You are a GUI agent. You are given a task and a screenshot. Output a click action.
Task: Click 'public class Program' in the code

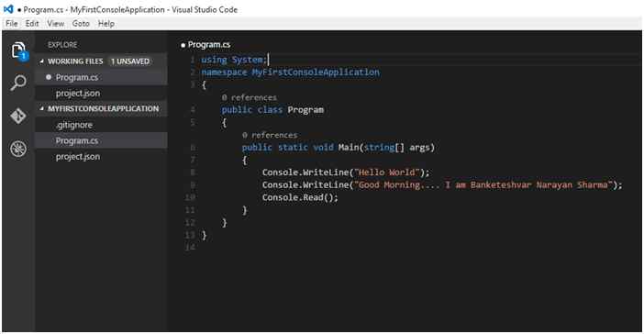click(x=272, y=110)
